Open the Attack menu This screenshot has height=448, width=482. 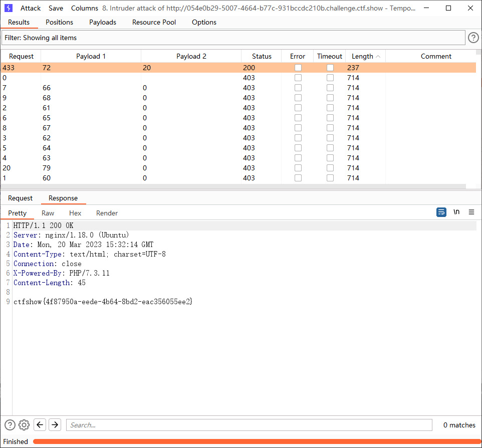(31, 9)
